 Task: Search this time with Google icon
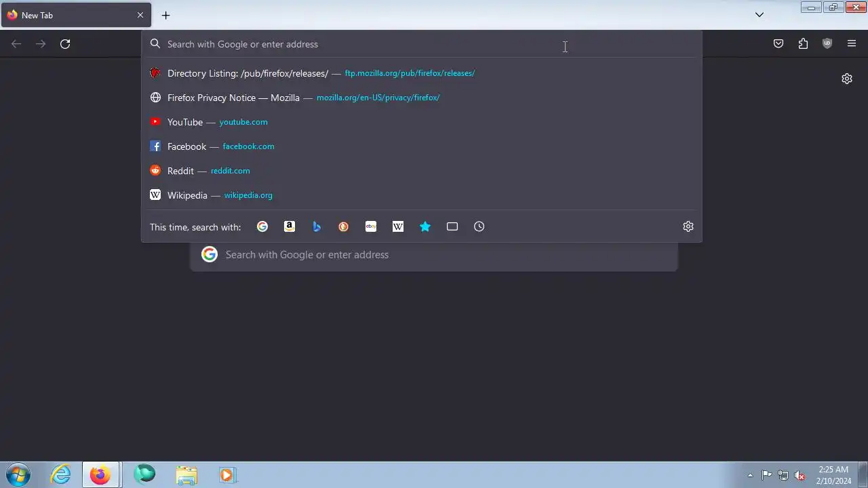point(262,226)
